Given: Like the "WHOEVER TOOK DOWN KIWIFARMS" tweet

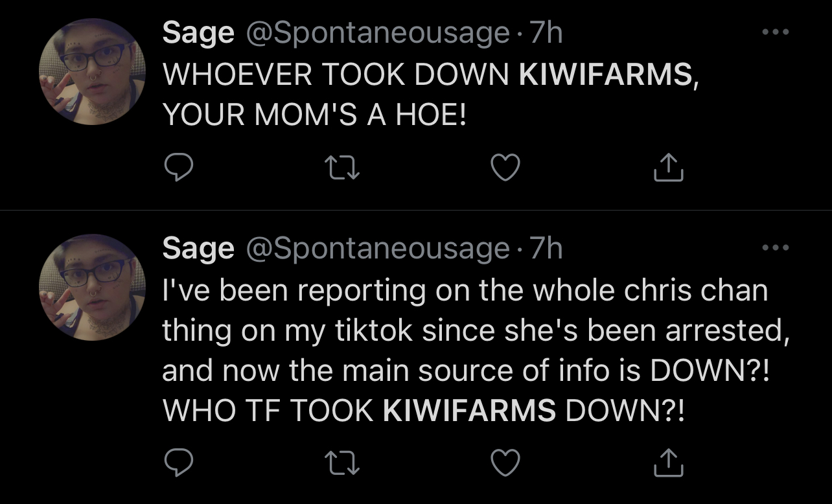Looking at the screenshot, I should point(505,169).
